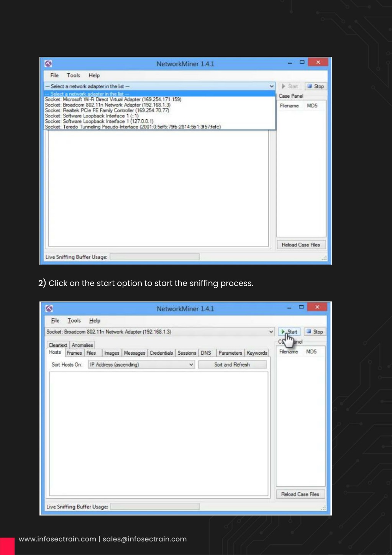Click buffer usage progress bar in the Hosts-tab window
Viewport: 392px width, 555px height.
155,507
